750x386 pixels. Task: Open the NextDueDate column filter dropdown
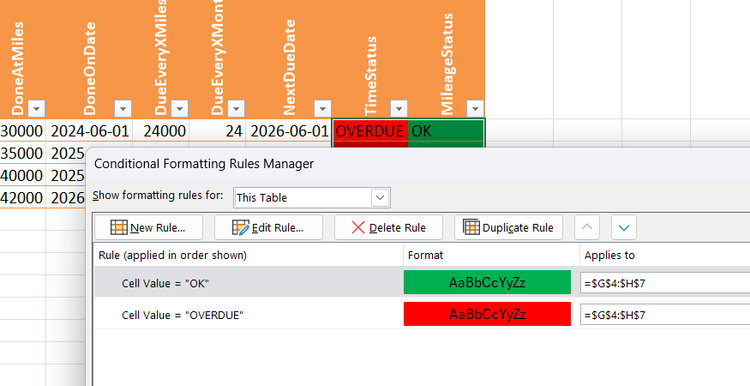(x=322, y=109)
